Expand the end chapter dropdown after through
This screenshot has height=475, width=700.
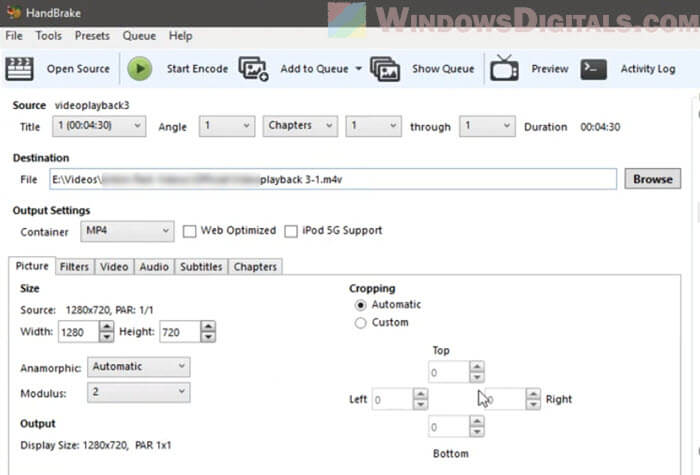[487, 126]
